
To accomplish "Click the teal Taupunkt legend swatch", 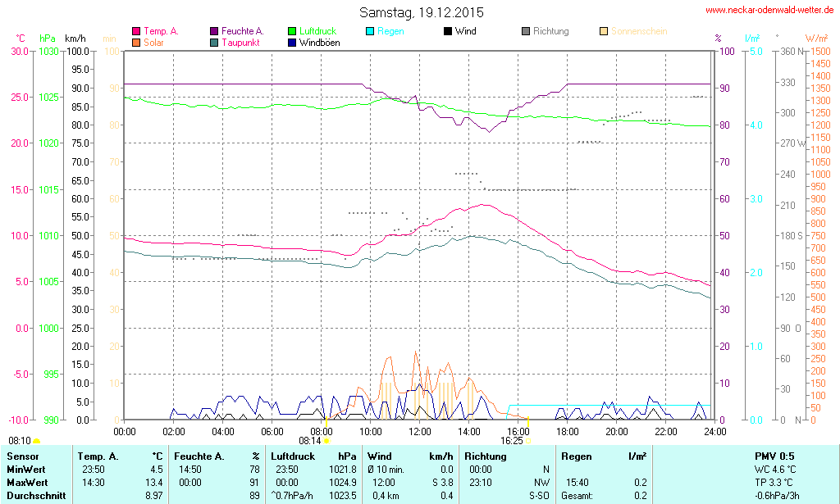I will click(214, 42).
